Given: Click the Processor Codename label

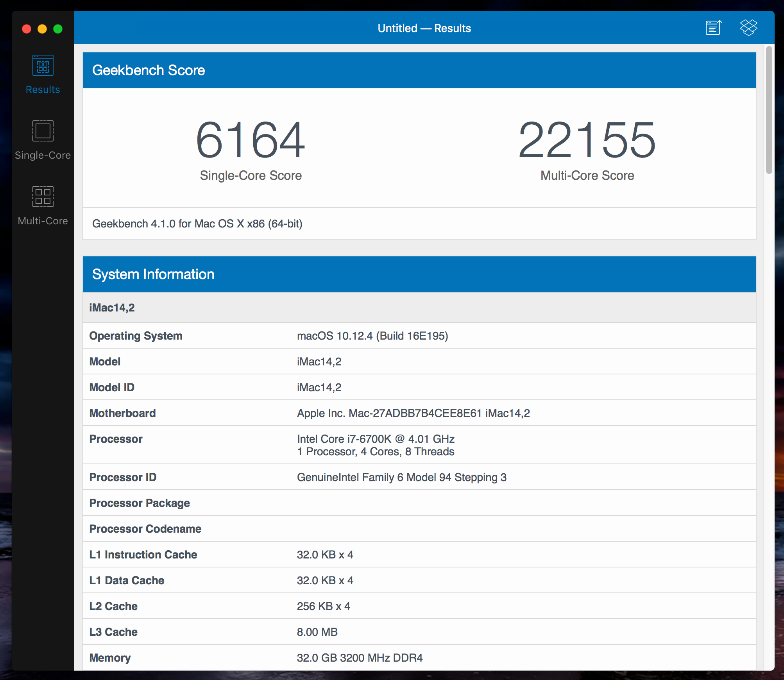Looking at the screenshot, I should 145,529.
